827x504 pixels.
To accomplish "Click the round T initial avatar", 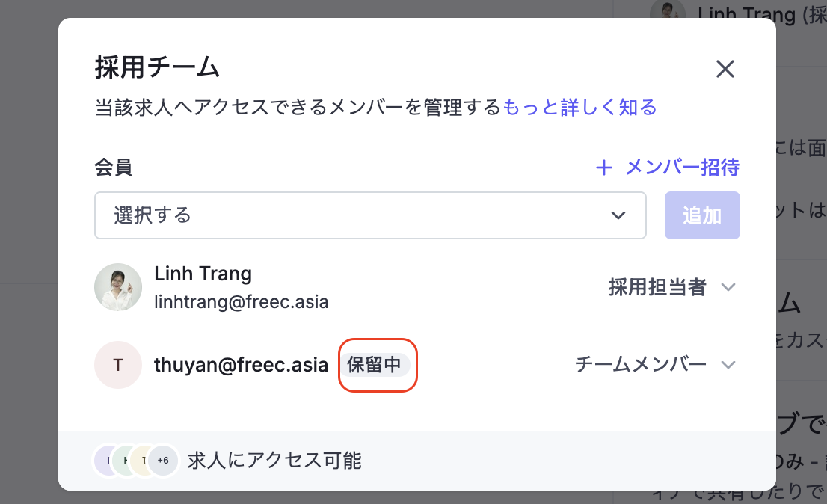I will coord(118,365).
